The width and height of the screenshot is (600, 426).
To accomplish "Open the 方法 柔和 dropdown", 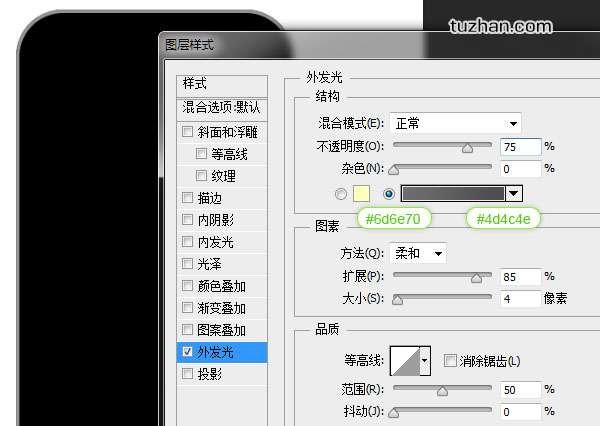I will [418, 253].
